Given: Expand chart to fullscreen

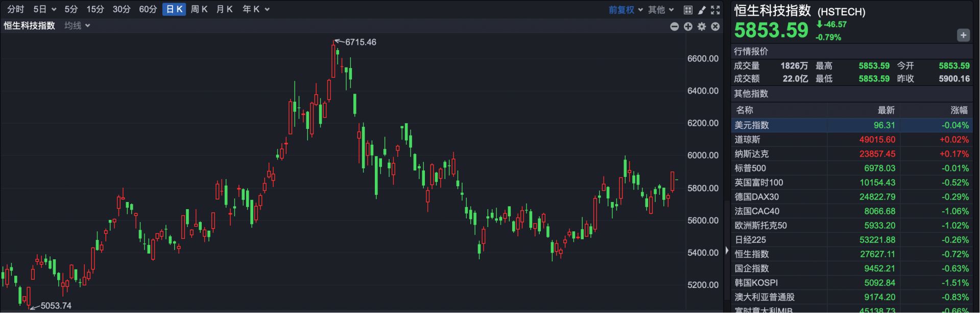Looking at the screenshot, I should point(715,10).
